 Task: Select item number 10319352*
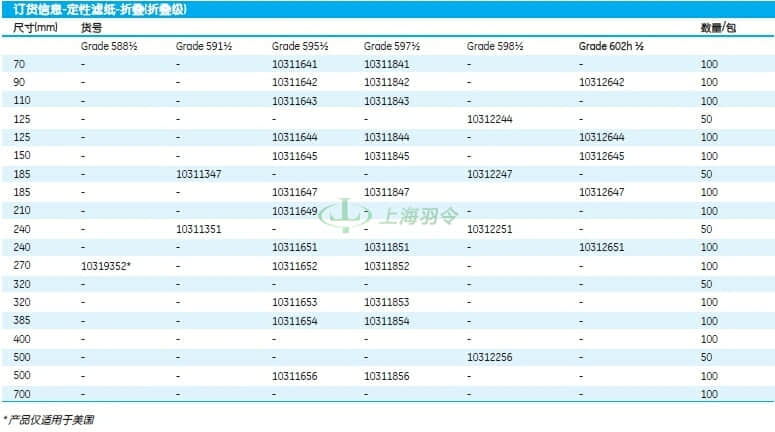[107, 266]
